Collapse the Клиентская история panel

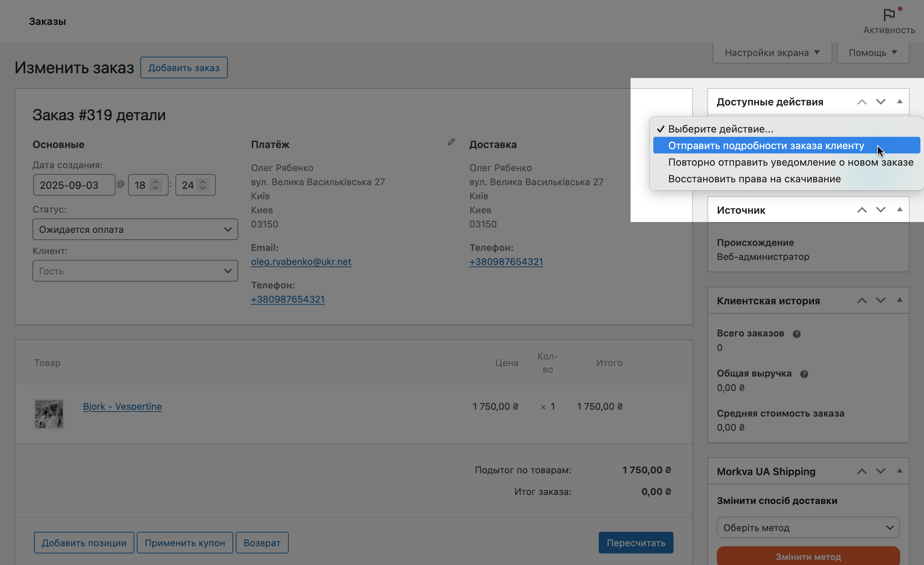[899, 300]
